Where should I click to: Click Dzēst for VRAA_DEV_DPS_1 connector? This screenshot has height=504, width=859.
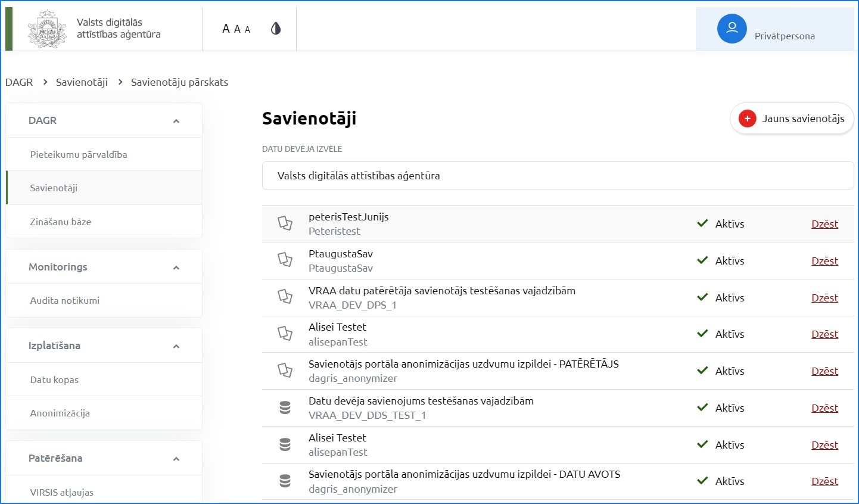[824, 298]
